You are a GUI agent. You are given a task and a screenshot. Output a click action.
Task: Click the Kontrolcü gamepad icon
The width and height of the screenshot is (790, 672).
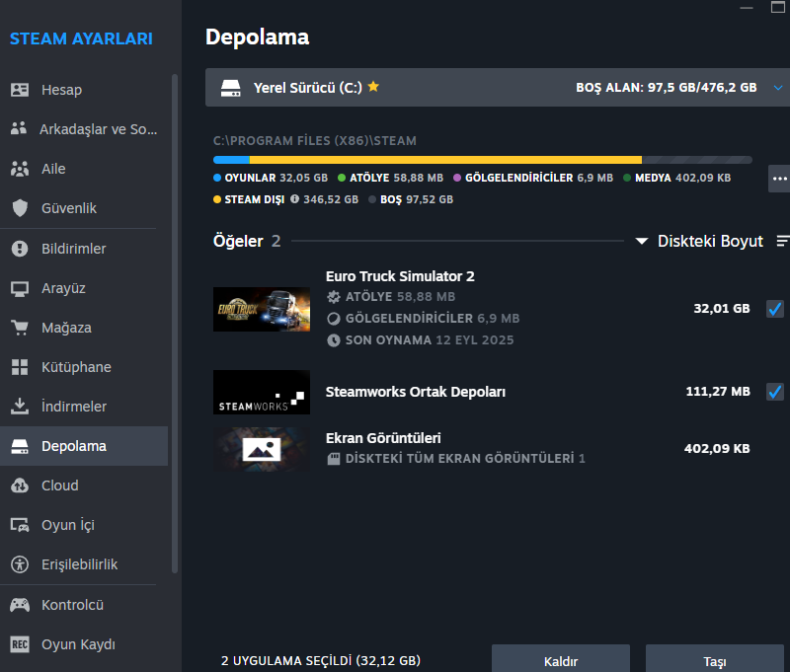(20, 605)
